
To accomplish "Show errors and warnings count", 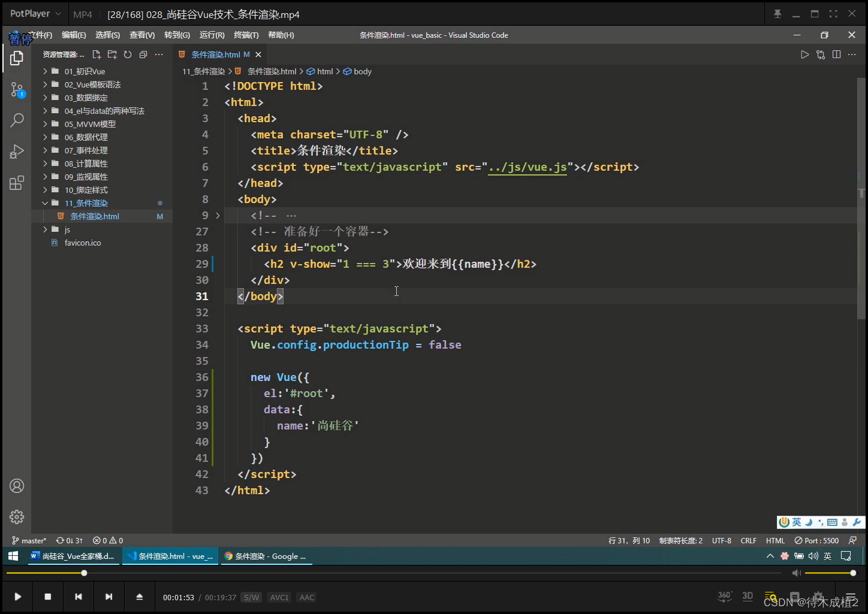I will click(108, 540).
